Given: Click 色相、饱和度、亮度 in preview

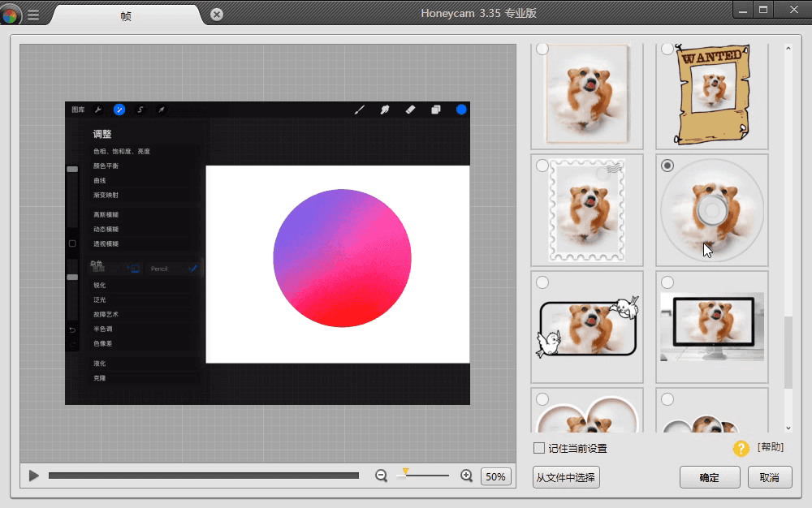Looking at the screenshot, I should pos(122,152).
